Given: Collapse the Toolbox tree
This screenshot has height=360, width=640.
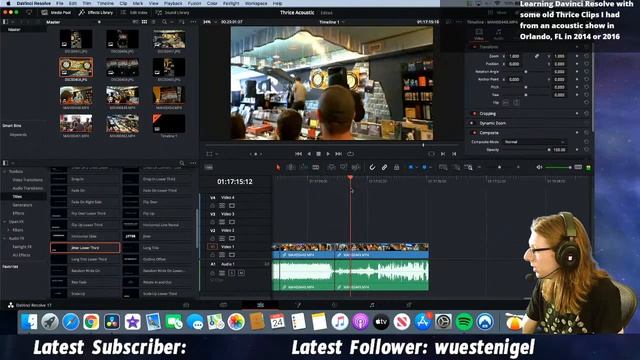Looking at the screenshot, I should click(4, 172).
